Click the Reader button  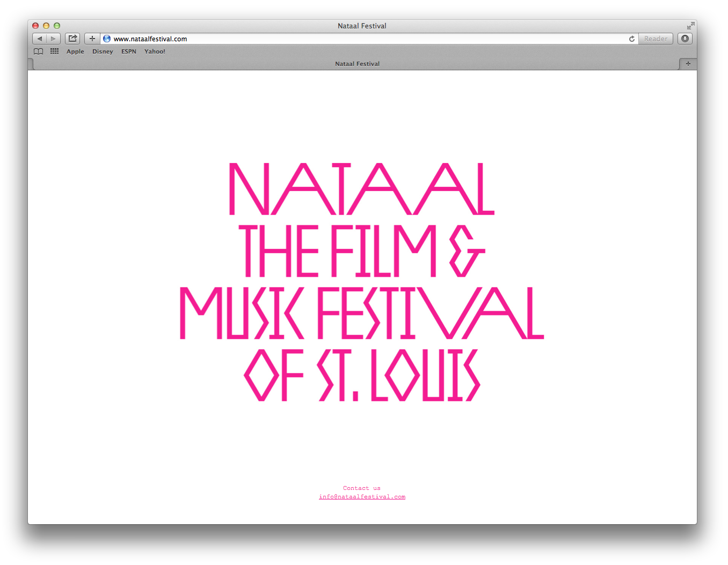656,39
